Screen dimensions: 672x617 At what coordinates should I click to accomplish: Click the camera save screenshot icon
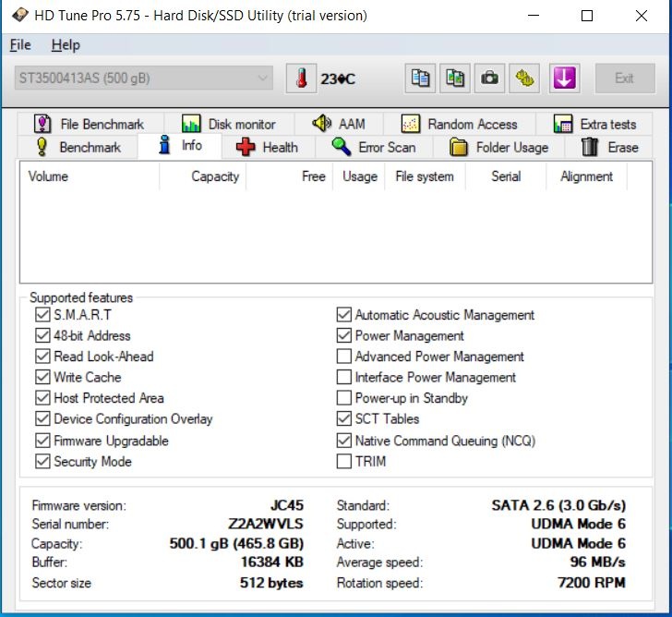click(x=489, y=79)
